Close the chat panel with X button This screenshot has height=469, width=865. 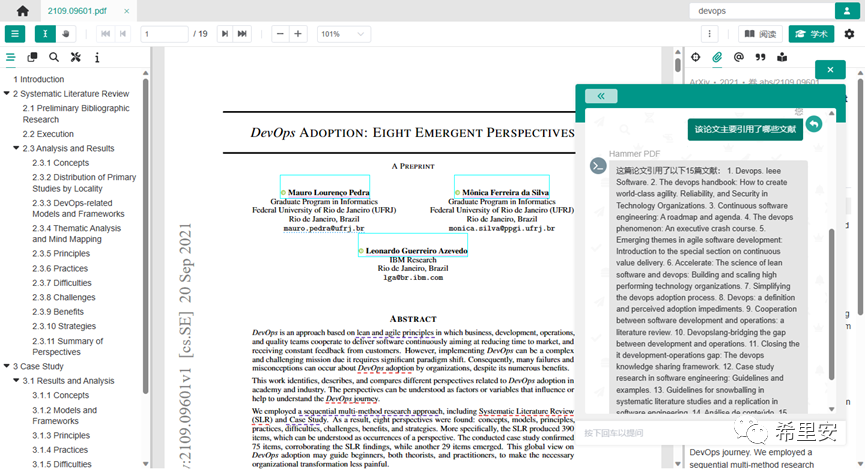(830, 70)
